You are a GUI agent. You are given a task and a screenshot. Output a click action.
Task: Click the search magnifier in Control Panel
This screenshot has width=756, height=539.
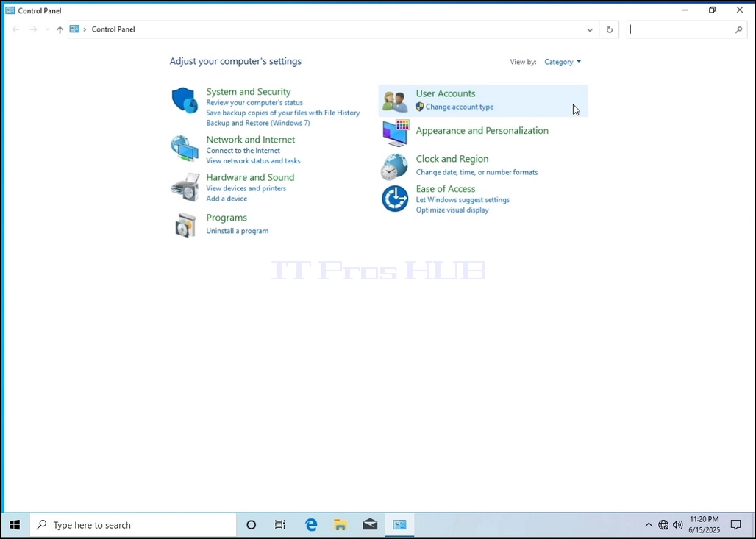point(738,29)
